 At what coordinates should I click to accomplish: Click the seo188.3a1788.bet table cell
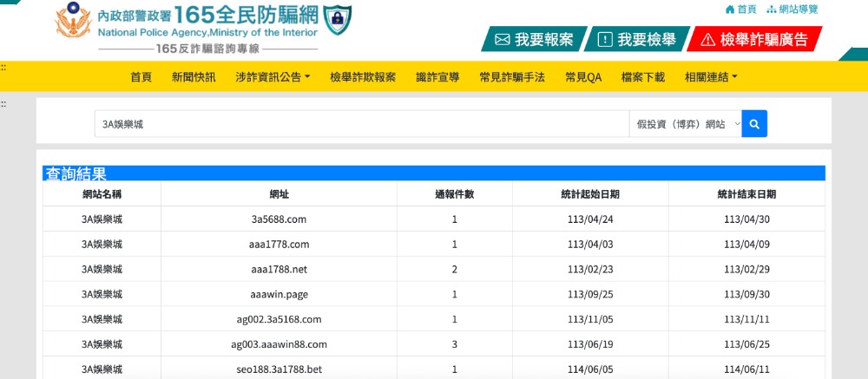279,369
